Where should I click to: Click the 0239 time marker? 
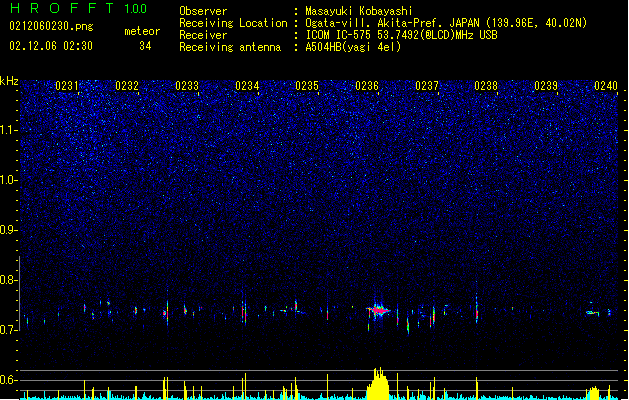point(546,86)
